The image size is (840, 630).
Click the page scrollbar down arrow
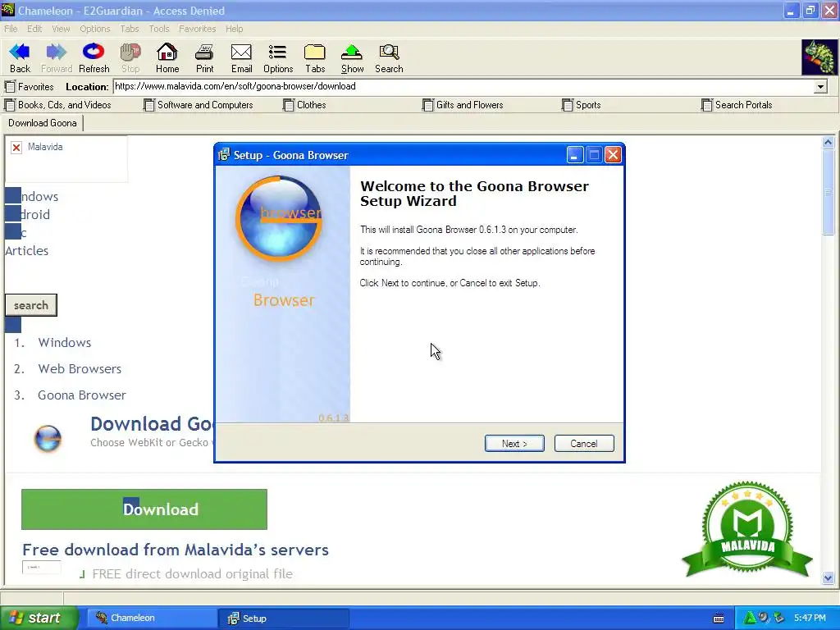coord(829,578)
